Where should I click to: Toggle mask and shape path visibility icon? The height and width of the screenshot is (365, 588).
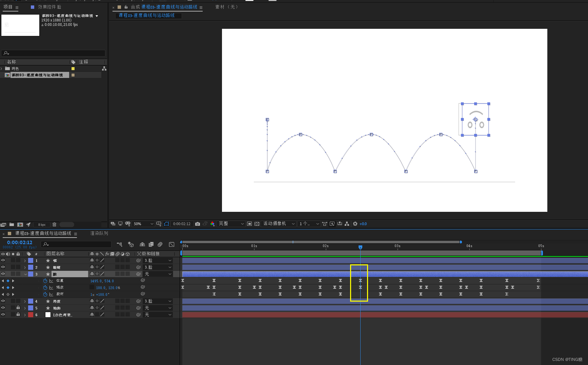tap(166, 224)
